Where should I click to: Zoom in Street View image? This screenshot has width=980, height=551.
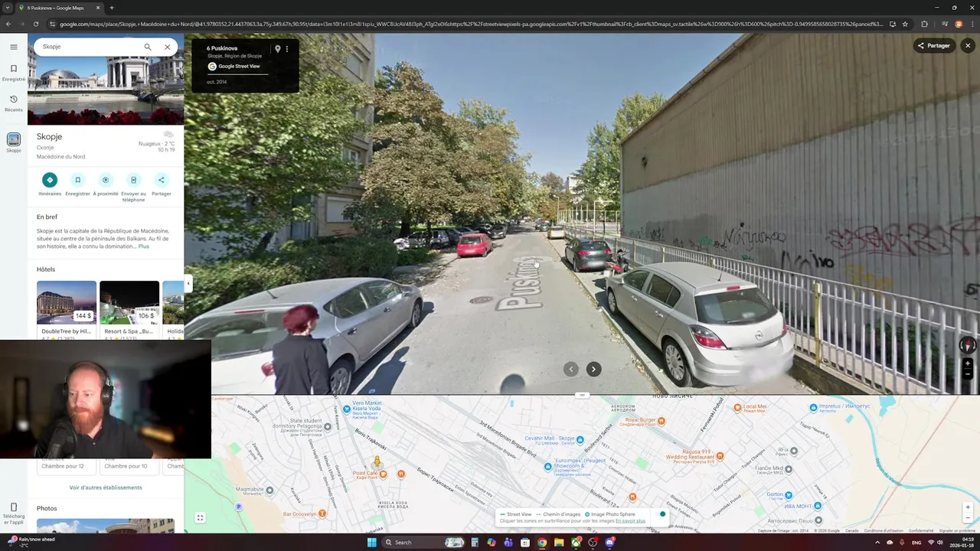[x=968, y=364]
